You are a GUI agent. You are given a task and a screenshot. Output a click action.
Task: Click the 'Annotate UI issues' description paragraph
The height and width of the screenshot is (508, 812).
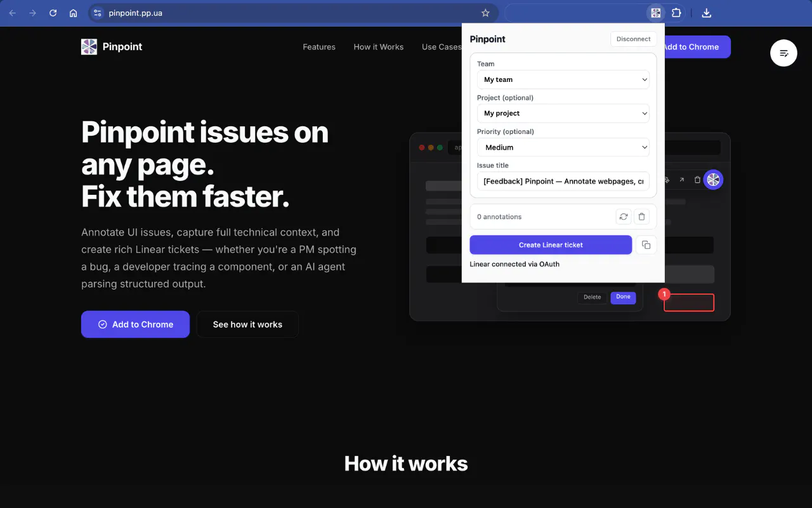[x=219, y=258]
